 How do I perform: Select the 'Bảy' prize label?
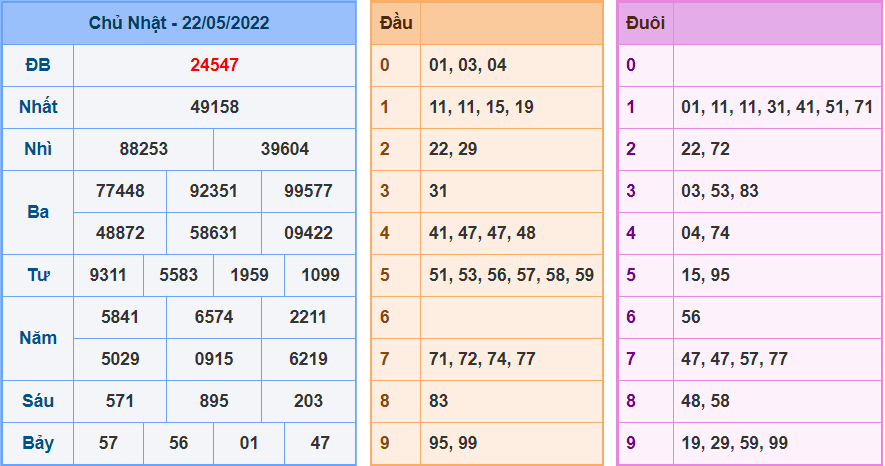coord(38,443)
